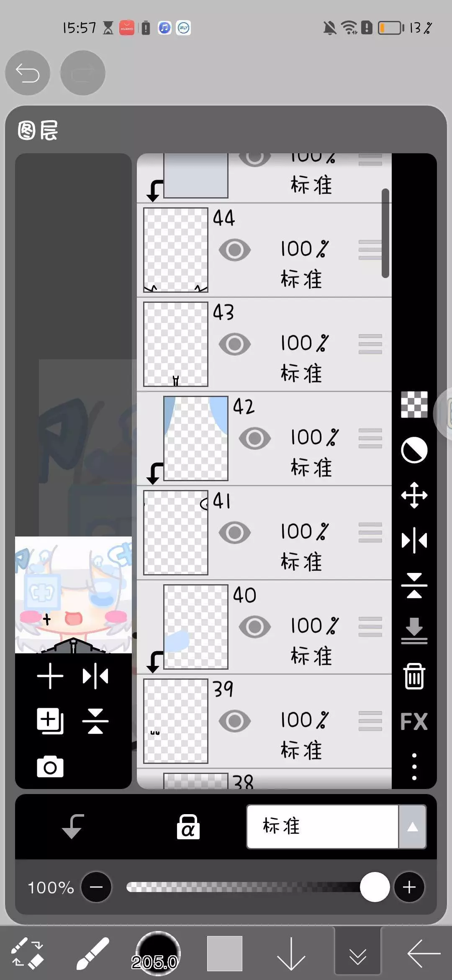The width and height of the screenshot is (452, 980).
Task: Duplicate layer with the copy-plus icon
Action: (50, 721)
